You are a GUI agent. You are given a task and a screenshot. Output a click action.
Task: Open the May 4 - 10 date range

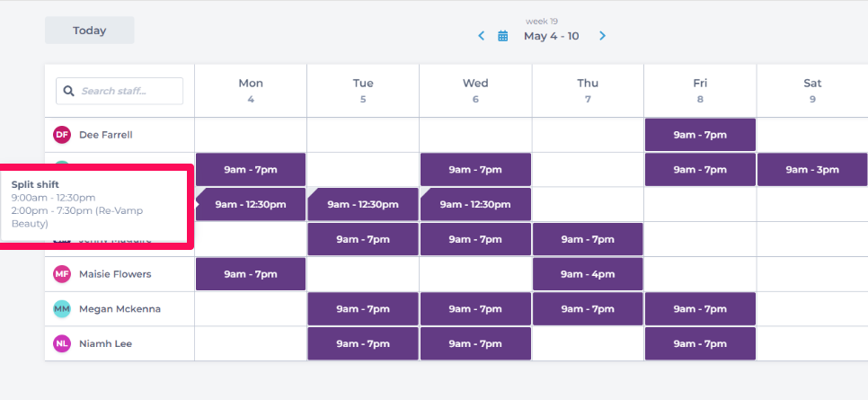pos(551,36)
